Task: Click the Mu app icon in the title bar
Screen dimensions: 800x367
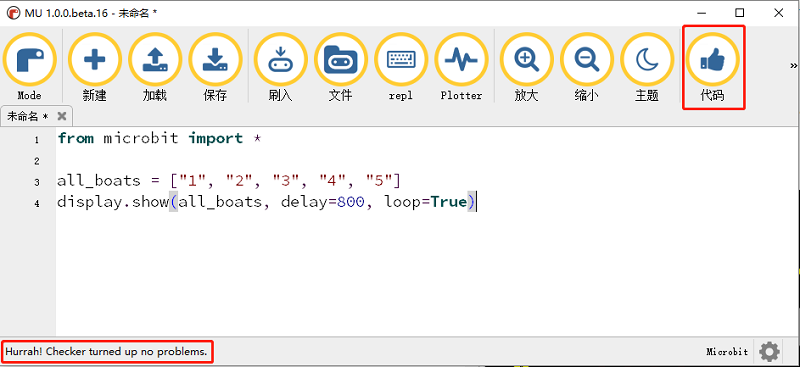Action: pos(14,13)
